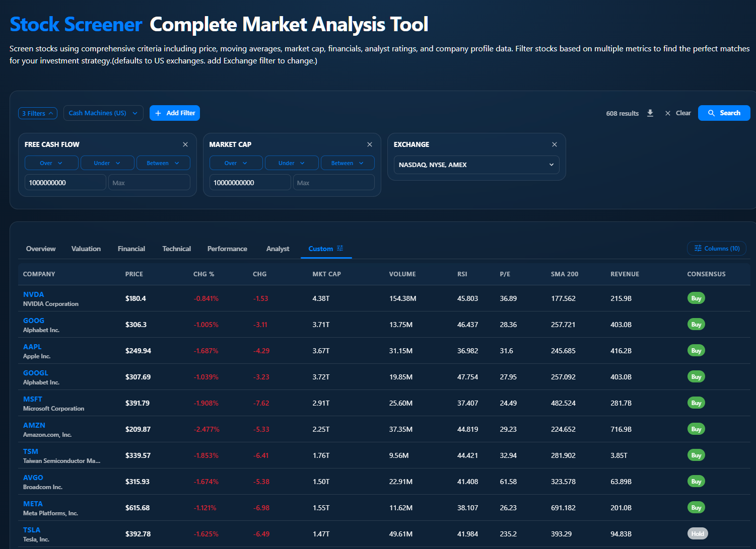The width and height of the screenshot is (756, 549).
Task: Switch to the Financial tab
Action: [131, 249]
